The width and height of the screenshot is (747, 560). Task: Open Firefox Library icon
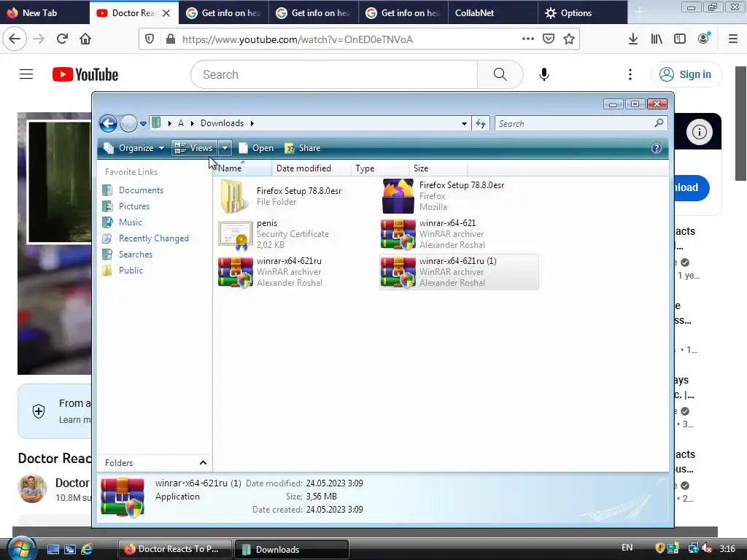(x=657, y=39)
